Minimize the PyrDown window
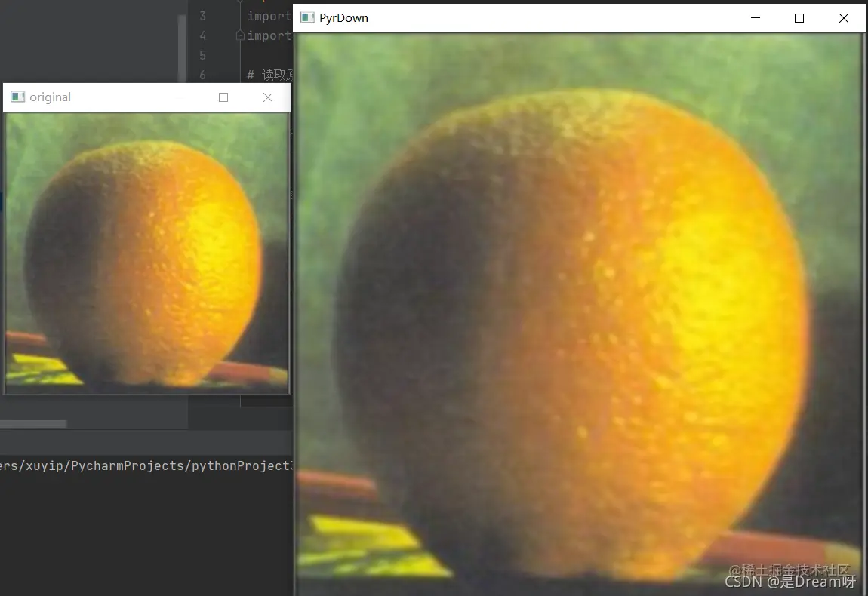 pos(755,17)
